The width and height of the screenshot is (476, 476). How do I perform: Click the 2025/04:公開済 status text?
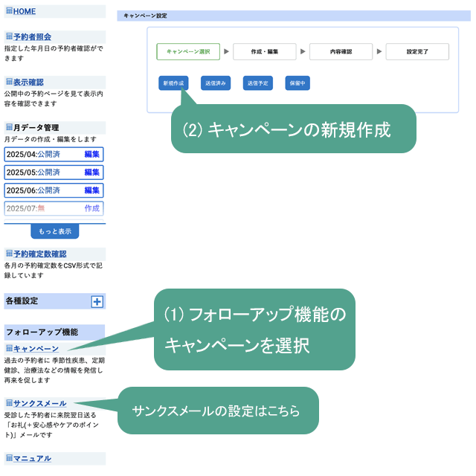pyautogui.click(x=33, y=154)
